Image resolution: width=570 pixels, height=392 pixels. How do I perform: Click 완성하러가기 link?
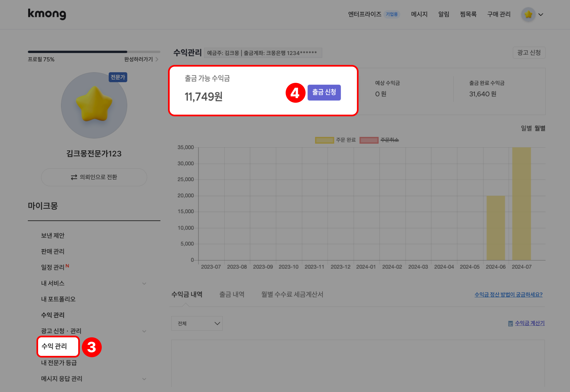click(139, 59)
